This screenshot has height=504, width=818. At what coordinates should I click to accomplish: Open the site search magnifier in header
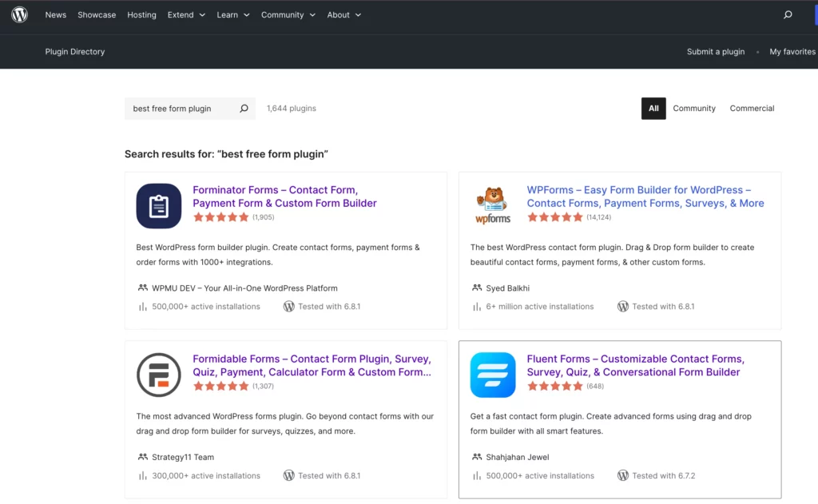pos(788,14)
